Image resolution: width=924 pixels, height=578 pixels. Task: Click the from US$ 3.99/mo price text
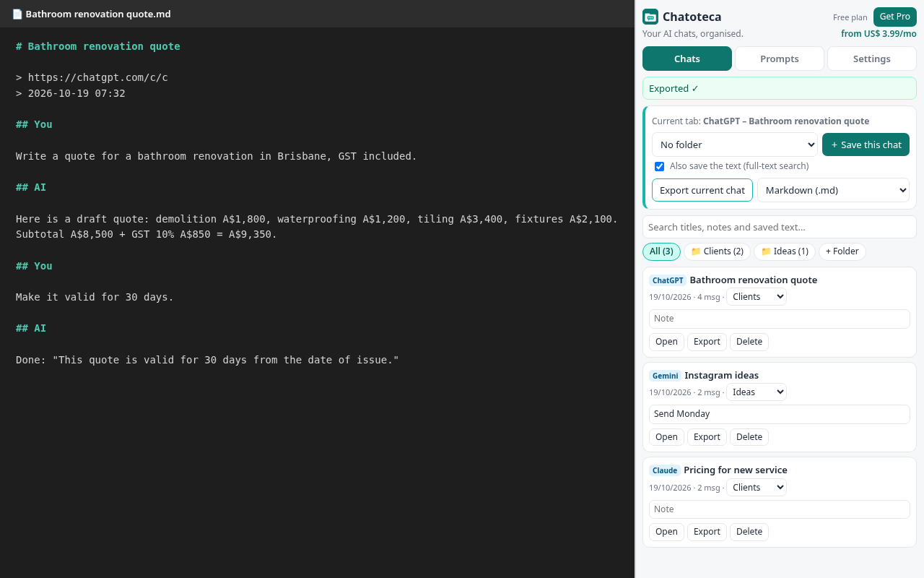[879, 34]
